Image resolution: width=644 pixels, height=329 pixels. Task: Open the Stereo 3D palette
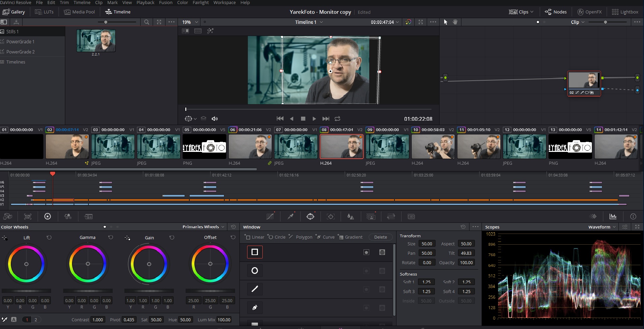pos(412,216)
